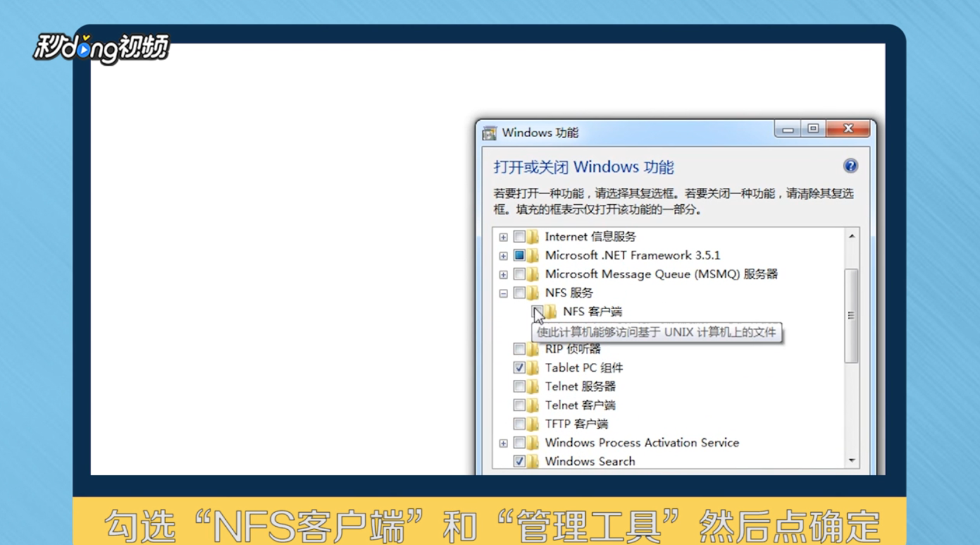Click the feature list scroll down arrow
Image resolution: width=980 pixels, height=545 pixels.
pos(852,460)
